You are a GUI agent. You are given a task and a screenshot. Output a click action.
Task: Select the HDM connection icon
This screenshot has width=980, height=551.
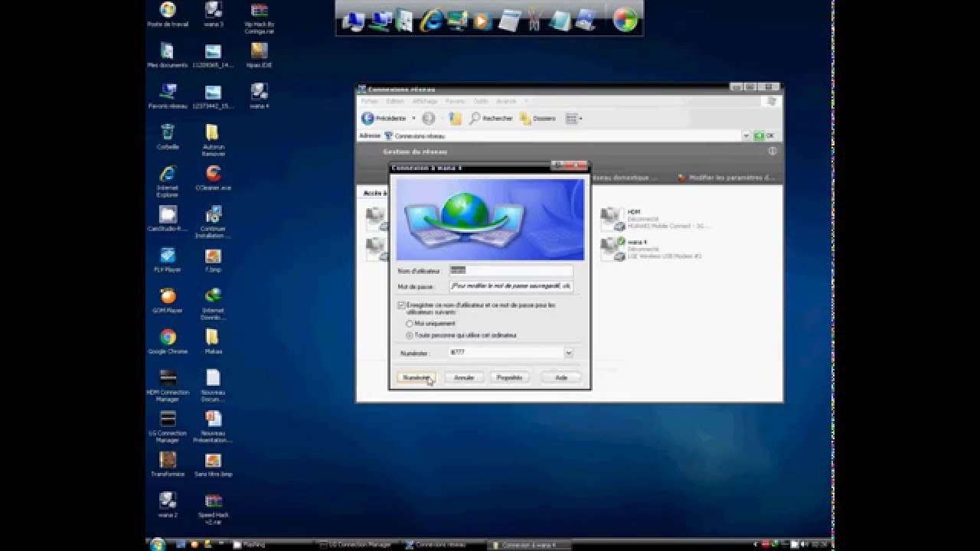pyautogui.click(x=612, y=218)
